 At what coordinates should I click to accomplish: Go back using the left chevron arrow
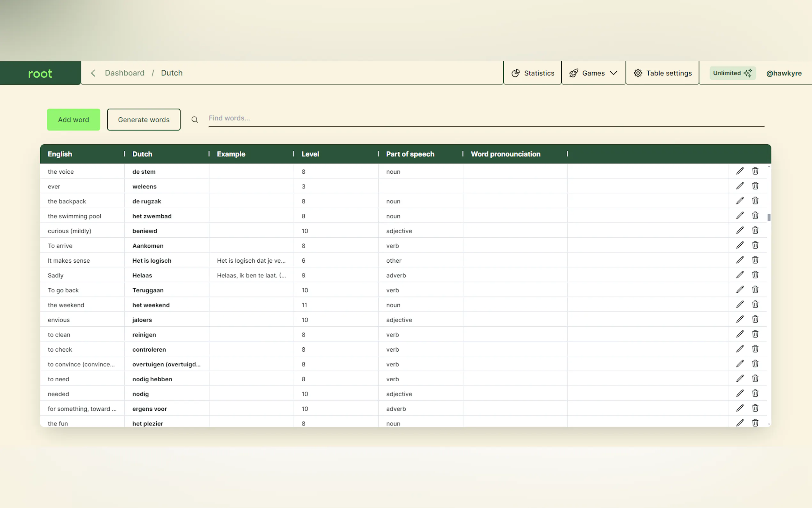93,73
